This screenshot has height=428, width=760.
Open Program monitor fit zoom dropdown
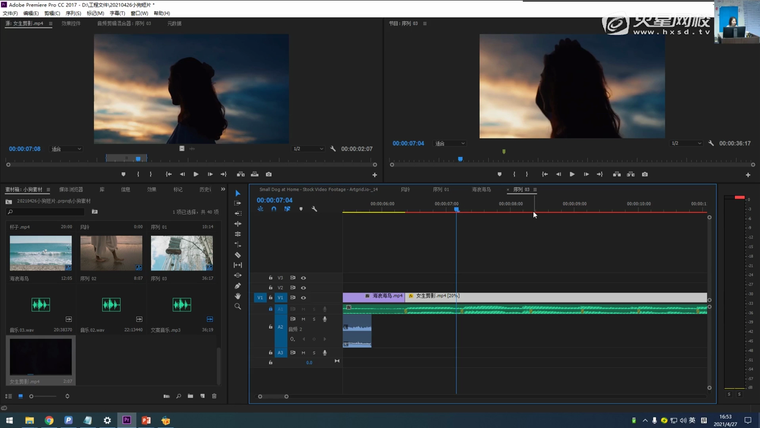point(450,143)
